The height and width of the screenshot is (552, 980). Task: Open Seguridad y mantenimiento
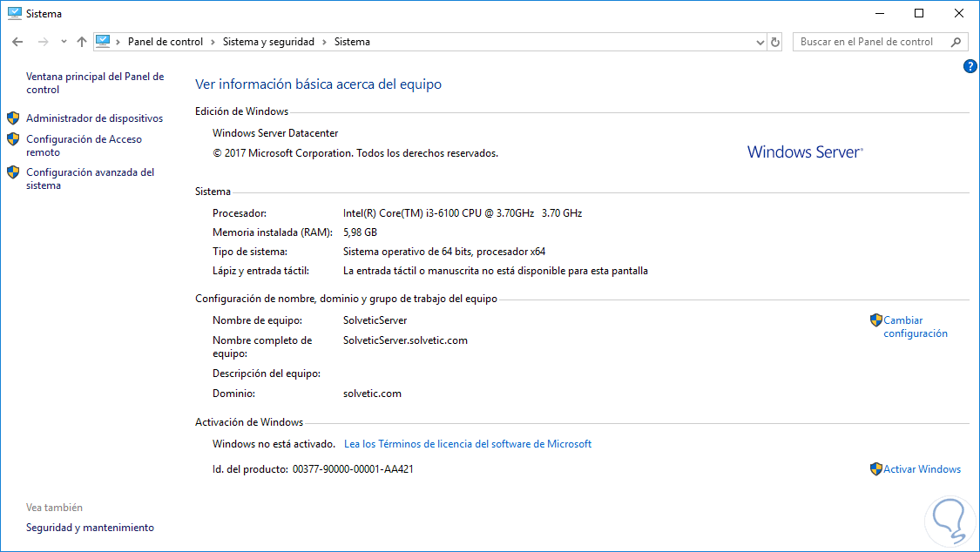click(90, 528)
